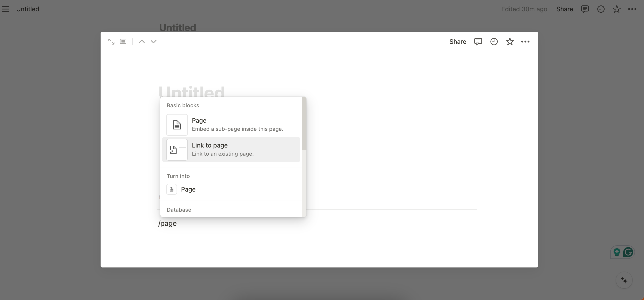Toggle the favorite star in the top bar
The width and height of the screenshot is (644, 300).
pyautogui.click(x=616, y=9)
